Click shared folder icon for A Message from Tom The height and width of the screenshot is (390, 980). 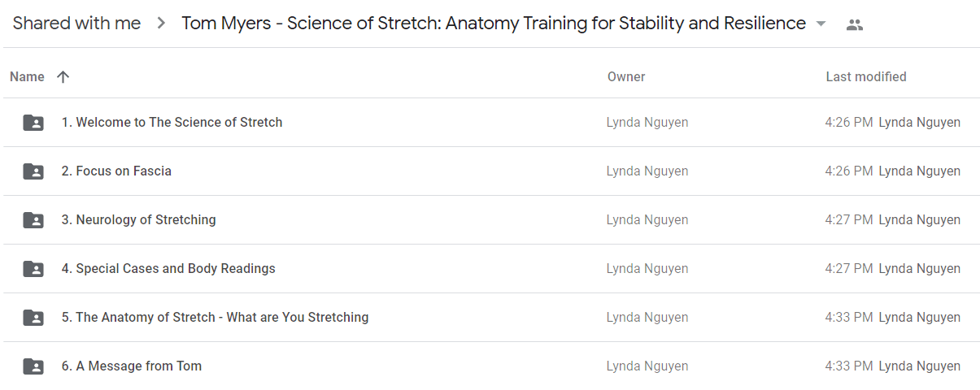pyautogui.click(x=33, y=366)
